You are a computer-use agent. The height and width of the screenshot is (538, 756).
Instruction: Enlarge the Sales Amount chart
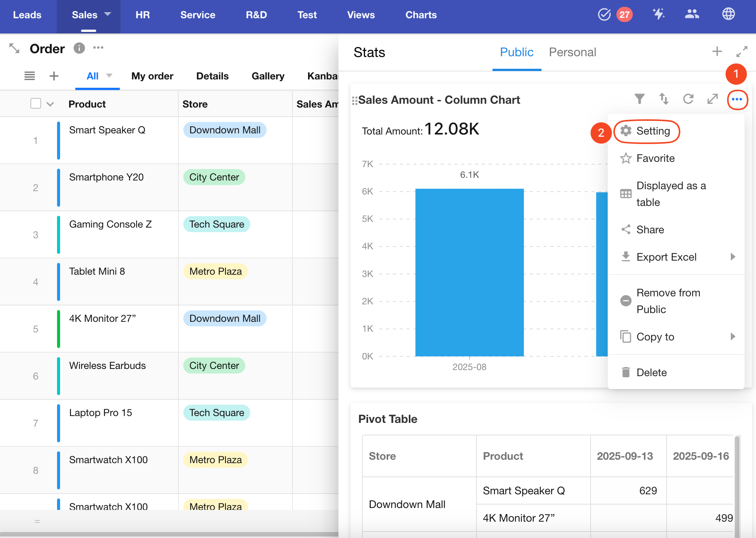pyautogui.click(x=712, y=99)
